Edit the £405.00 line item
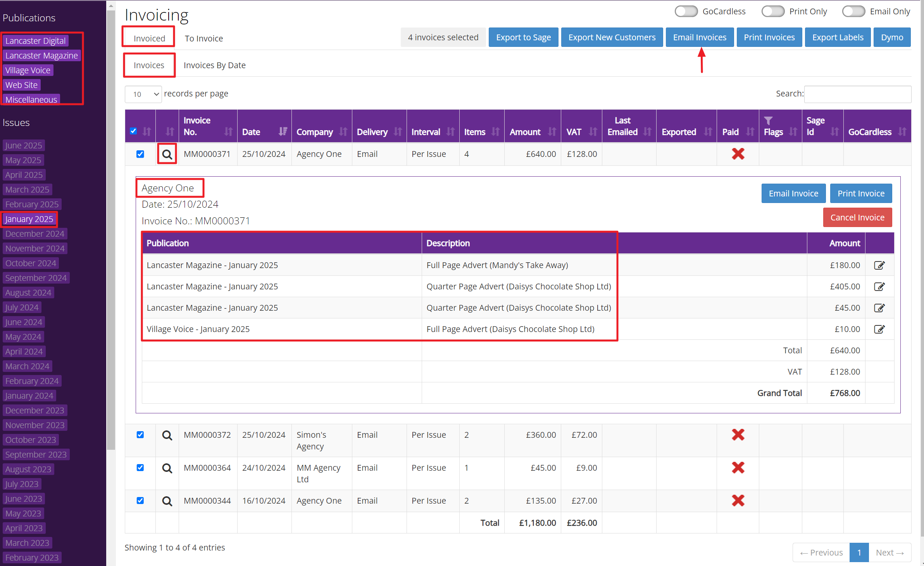924x566 pixels. tap(879, 287)
